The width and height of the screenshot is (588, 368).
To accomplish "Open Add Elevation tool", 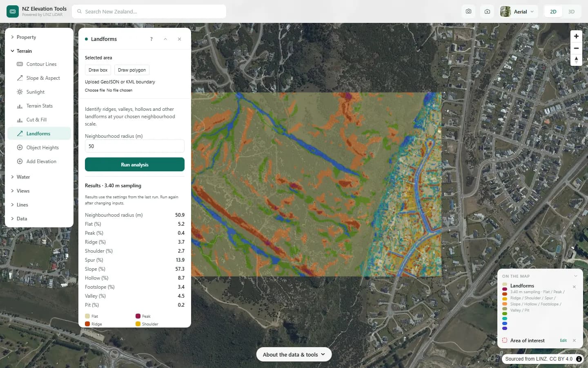I will click(x=39, y=162).
